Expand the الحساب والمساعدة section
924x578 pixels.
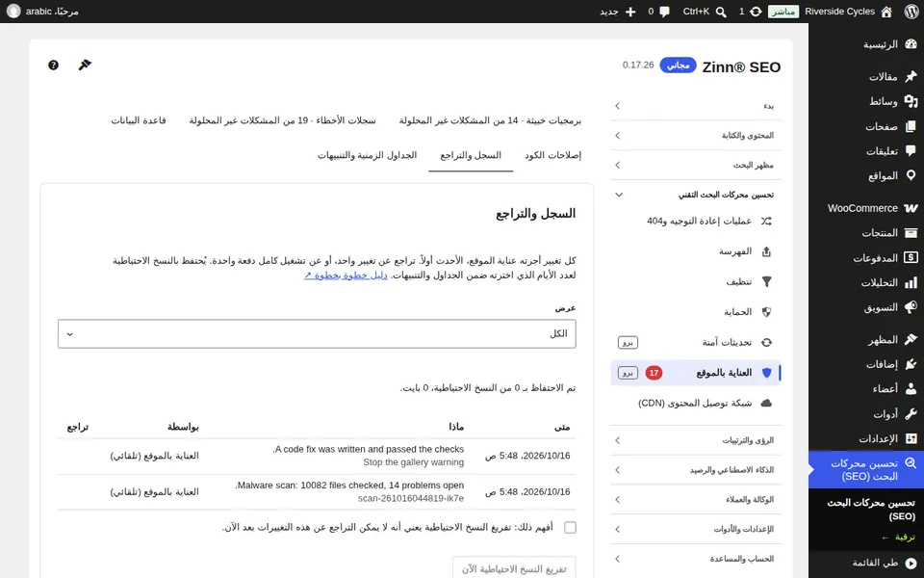696,559
